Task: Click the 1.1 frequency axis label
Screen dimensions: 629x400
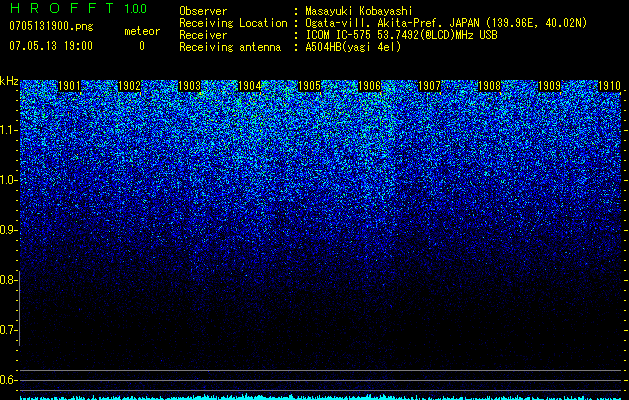Action: coord(9,130)
